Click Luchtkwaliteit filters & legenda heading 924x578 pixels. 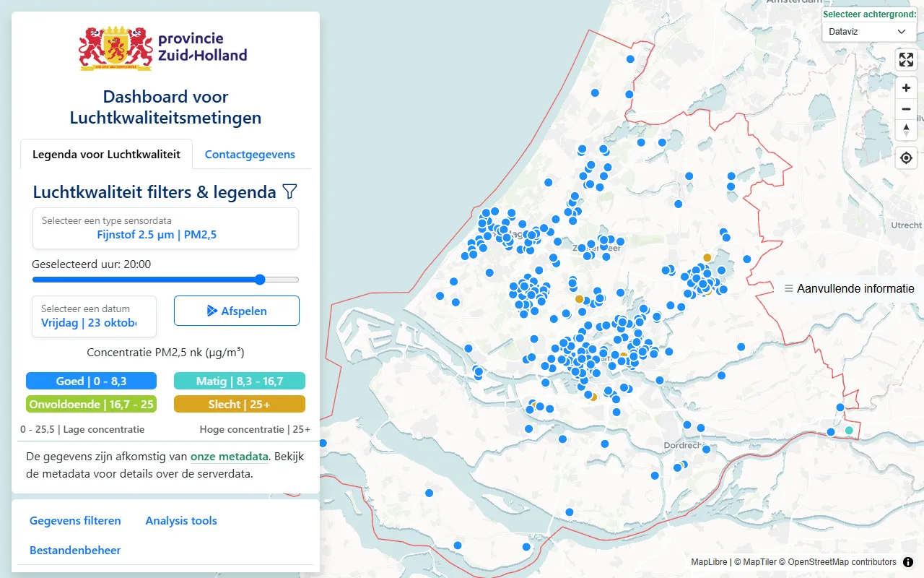154,192
